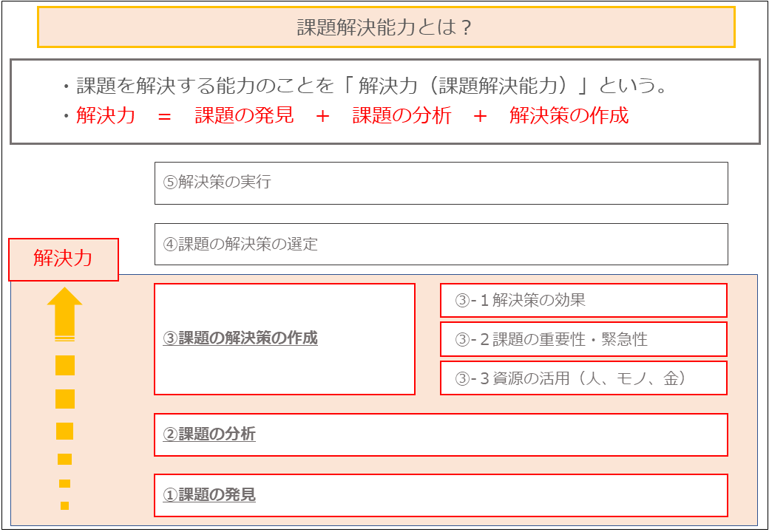
Task: Select the box ③-2 課題の重要性・緊急性
Action: tap(583, 339)
